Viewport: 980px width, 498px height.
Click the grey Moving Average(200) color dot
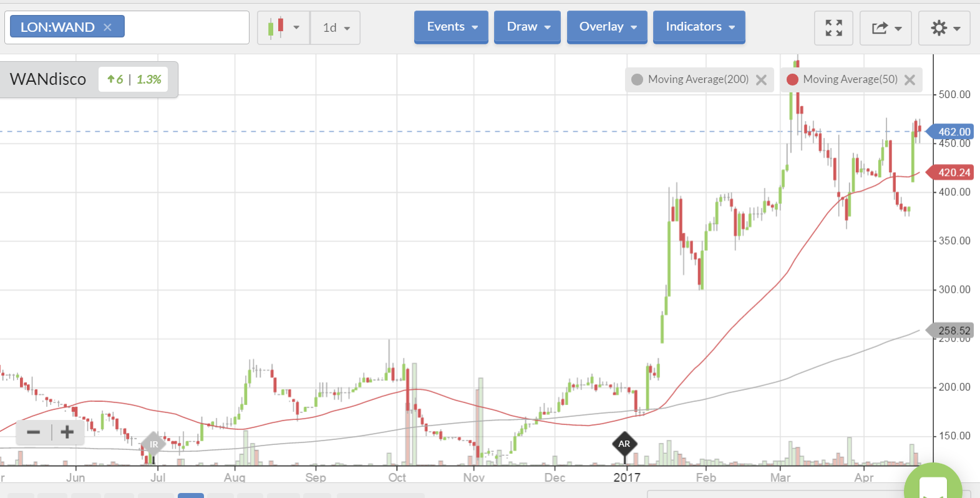click(x=637, y=80)
